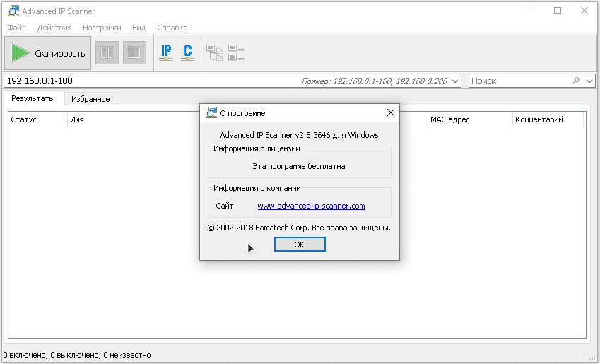This screenshot has height=364, width=600.
Task: Expand the search options dropdown arrow
Action: [589, 81]
